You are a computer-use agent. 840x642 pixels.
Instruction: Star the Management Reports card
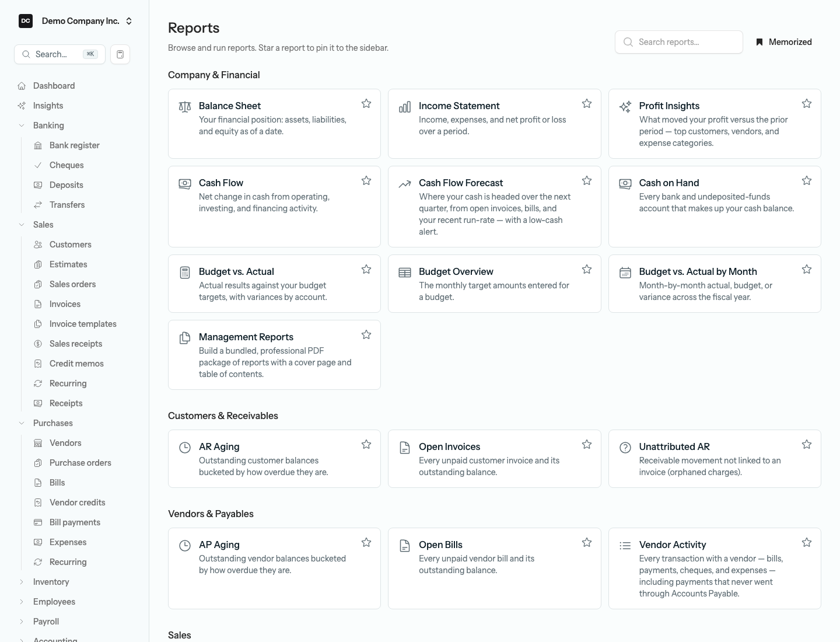click(x=366, y=334)
